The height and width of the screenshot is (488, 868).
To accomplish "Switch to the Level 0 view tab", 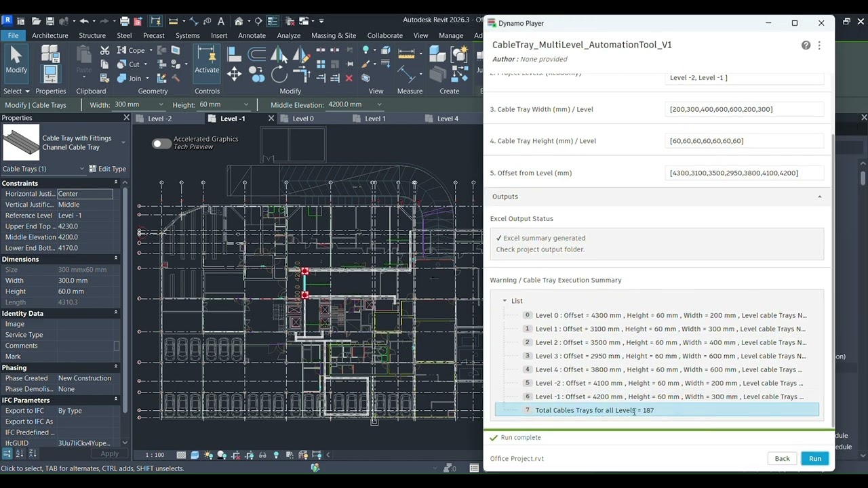I will point(303,119).
